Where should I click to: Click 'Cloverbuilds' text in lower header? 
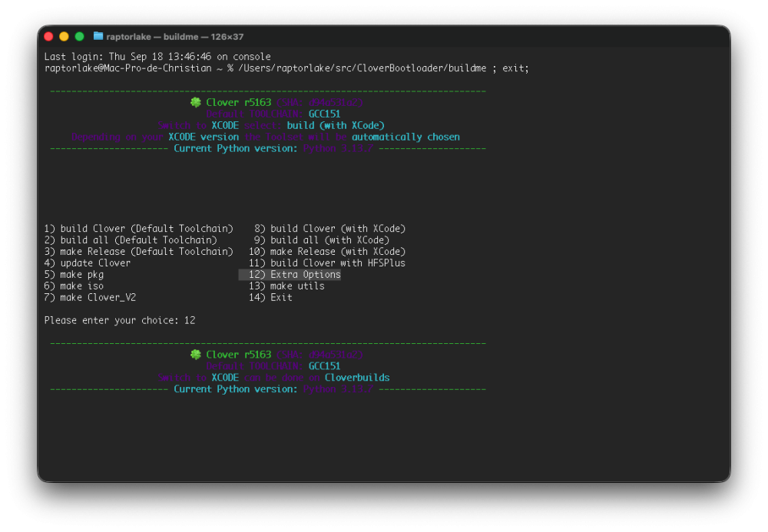coord(357,378)
